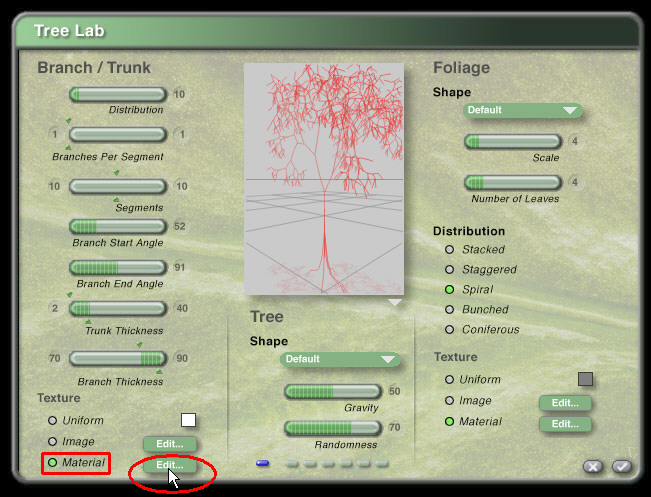Cancel the Tree Lab dialog with X button

point(592,467)
